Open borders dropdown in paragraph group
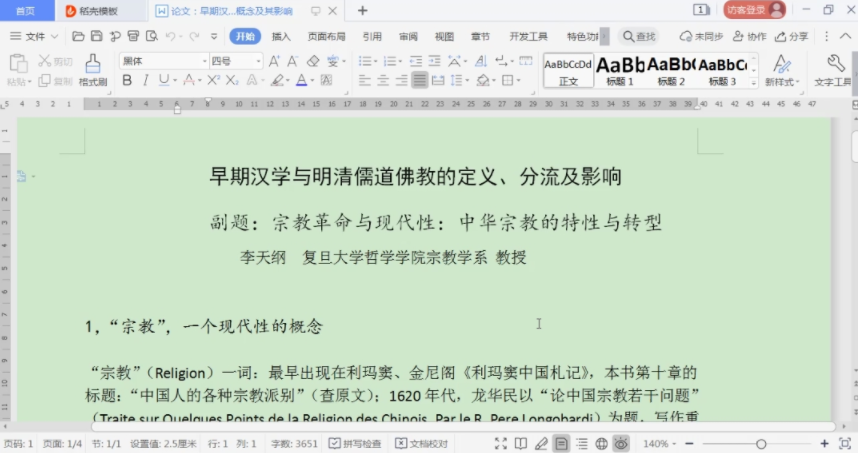The image size is (858, 453). 518,80
